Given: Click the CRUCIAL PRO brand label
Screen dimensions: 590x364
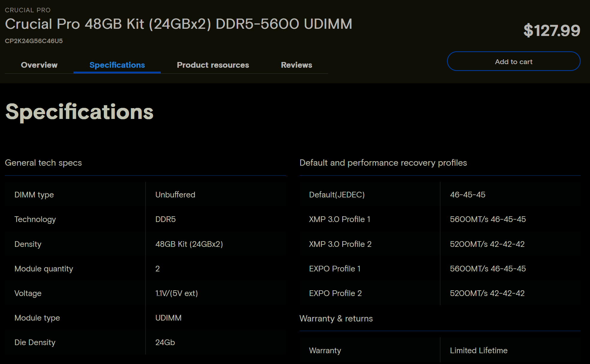Looking at the screenshot, I should click(x=28, y=10).
